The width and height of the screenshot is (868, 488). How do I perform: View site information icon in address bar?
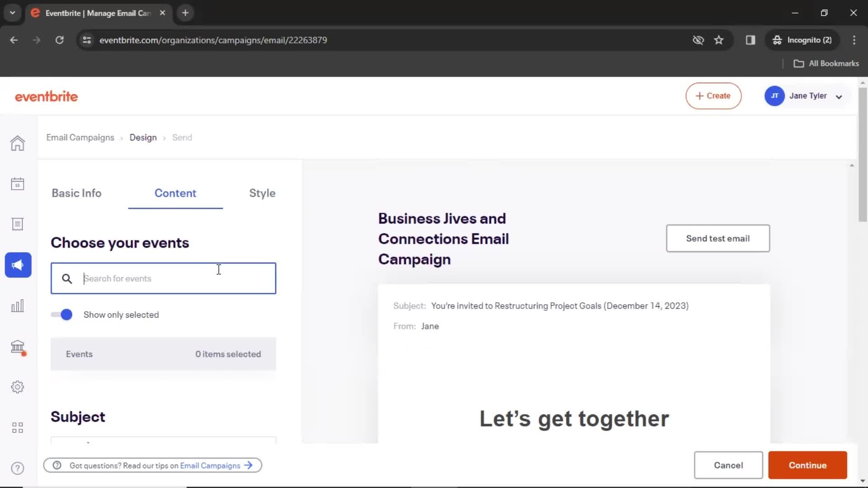coord(87,40)
